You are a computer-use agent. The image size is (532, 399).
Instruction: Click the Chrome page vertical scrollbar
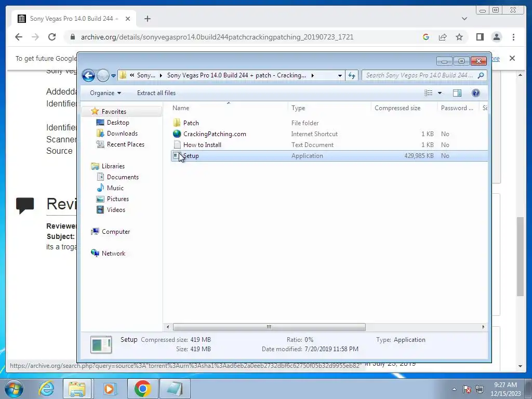point(520,256)
